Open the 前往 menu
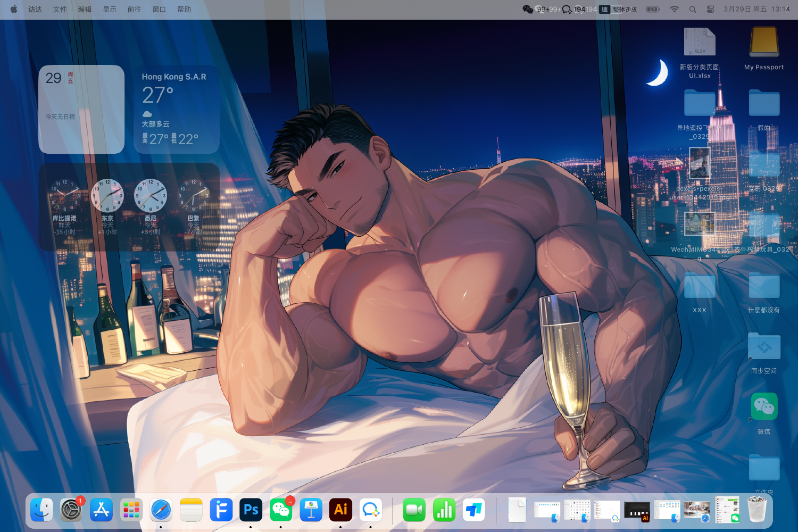Viewport: 798px width, 532px height. click(x=134, y=9)
